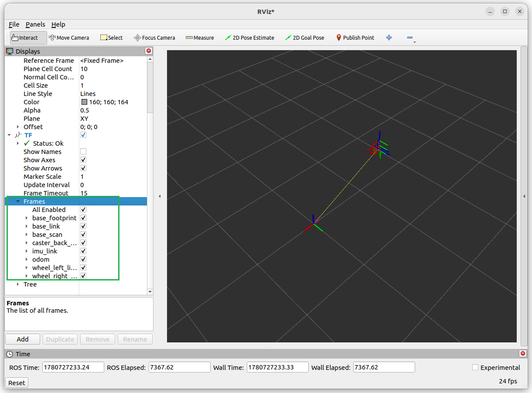Click the Reset button
Image resolution: width=532 pixels, height=393 pixels.
pyautogui.click(x=17, y=383)
